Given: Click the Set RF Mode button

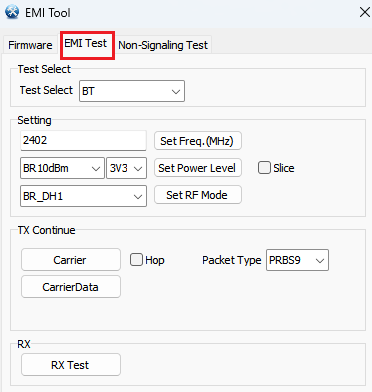Looking at the screenshot, I should coord(198,195).
